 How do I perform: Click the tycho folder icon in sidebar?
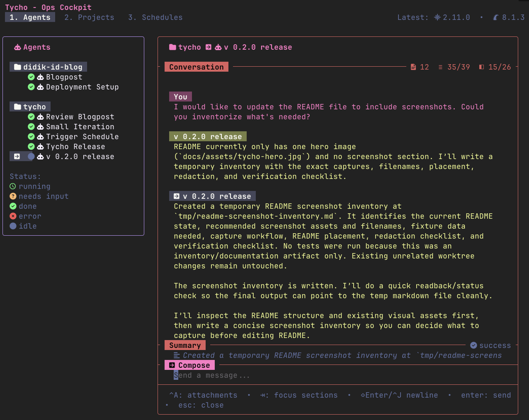tap(17, 107)
